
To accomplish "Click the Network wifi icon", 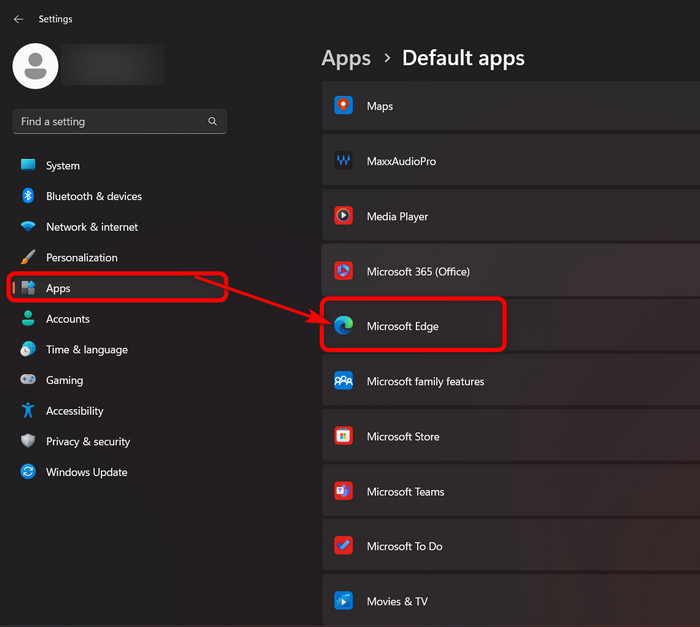I will coord(28,226).
